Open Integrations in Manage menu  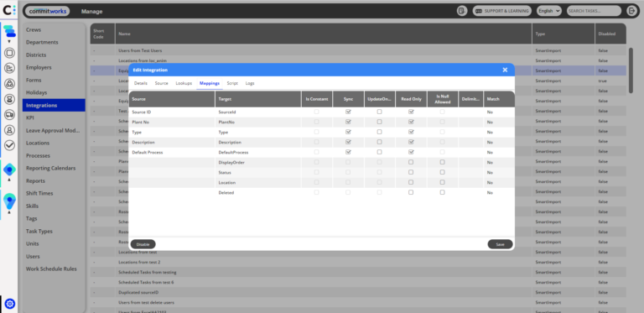[54, 105]
